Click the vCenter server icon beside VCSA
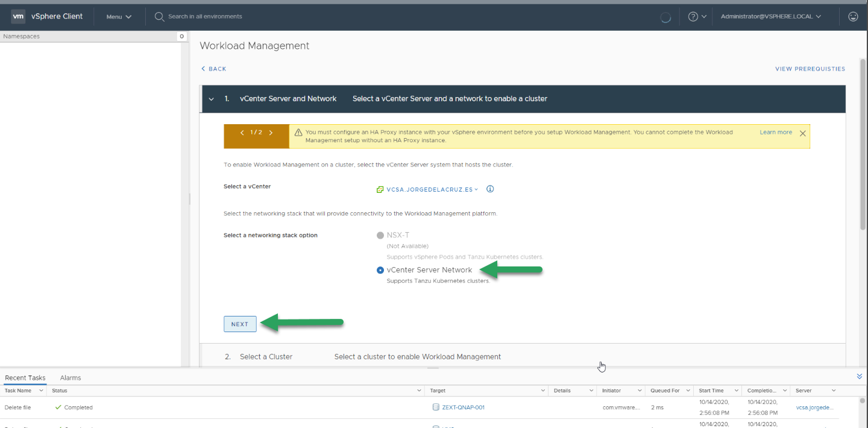Screen dimensions: 868x428 point(380,189)
